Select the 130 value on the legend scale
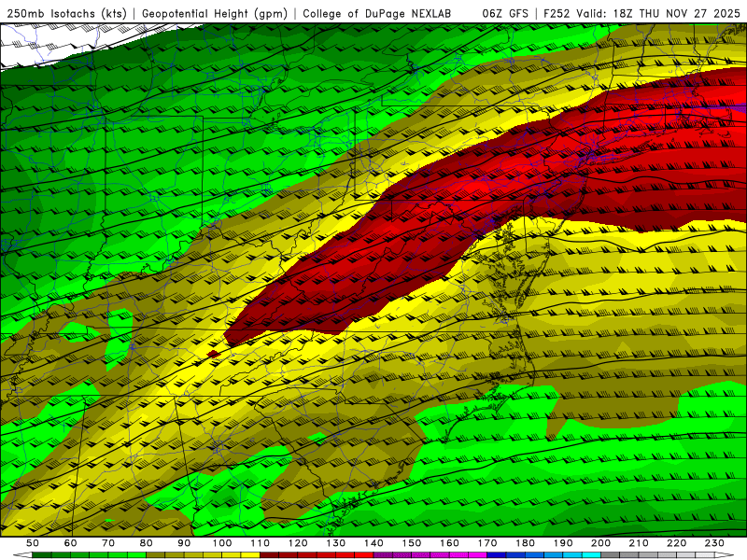 tap(335, 543)
